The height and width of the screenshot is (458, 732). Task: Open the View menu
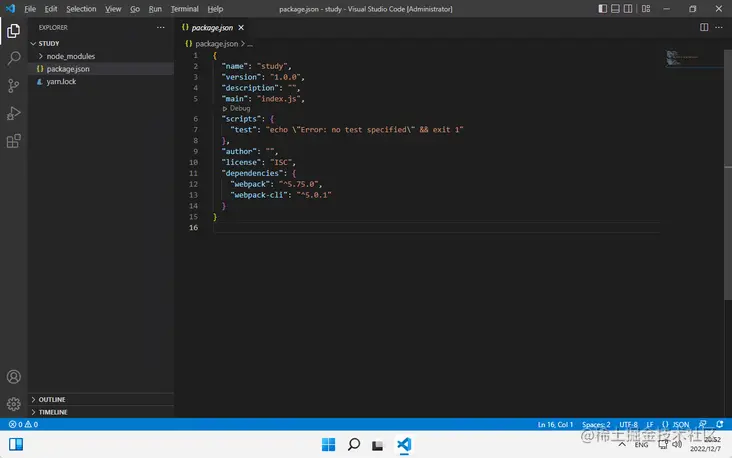click(x=113, y=9)
